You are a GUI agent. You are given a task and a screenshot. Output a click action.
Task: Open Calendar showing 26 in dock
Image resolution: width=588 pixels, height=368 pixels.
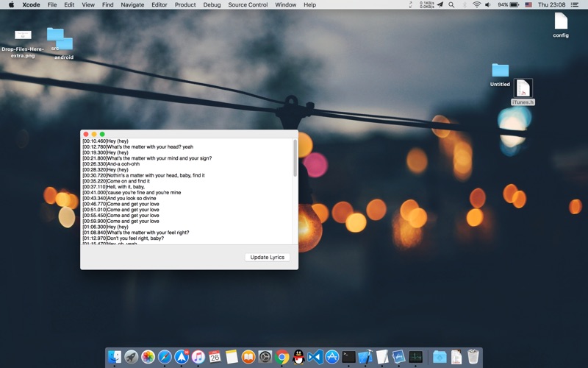point(215,357)
